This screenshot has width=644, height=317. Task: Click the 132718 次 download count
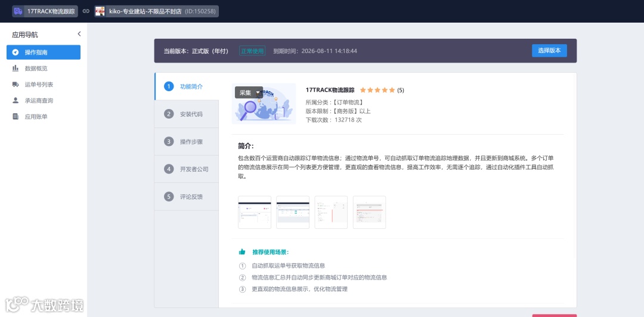[348, 120]
